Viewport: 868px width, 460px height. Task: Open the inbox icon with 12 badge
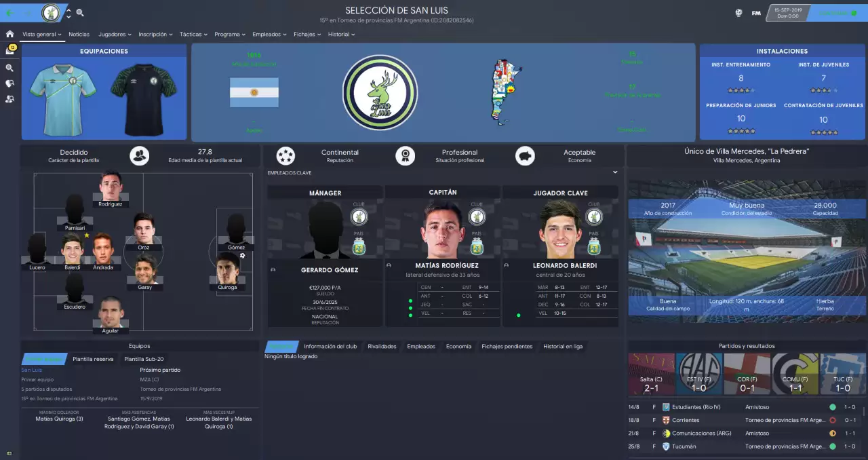pos(9,50)
